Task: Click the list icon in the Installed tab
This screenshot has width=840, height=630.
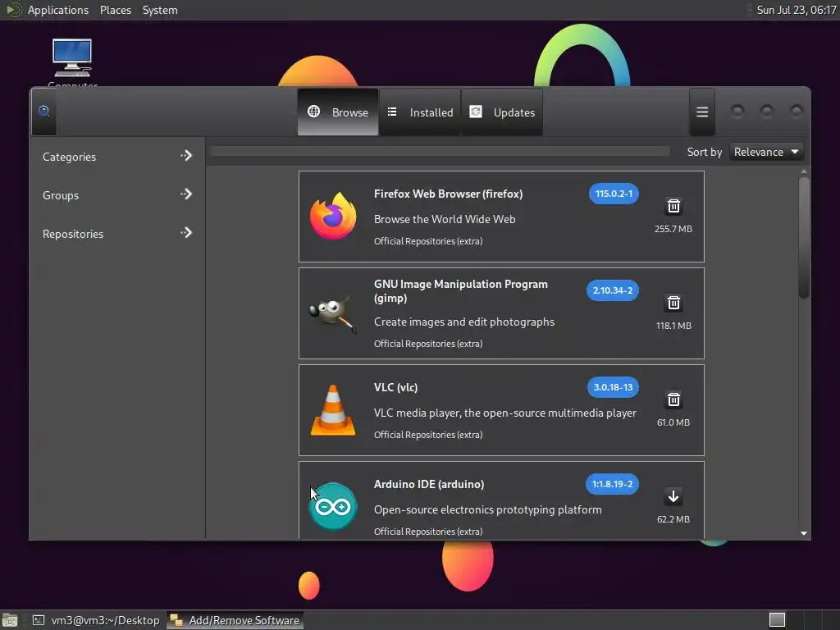Action: 392,112
